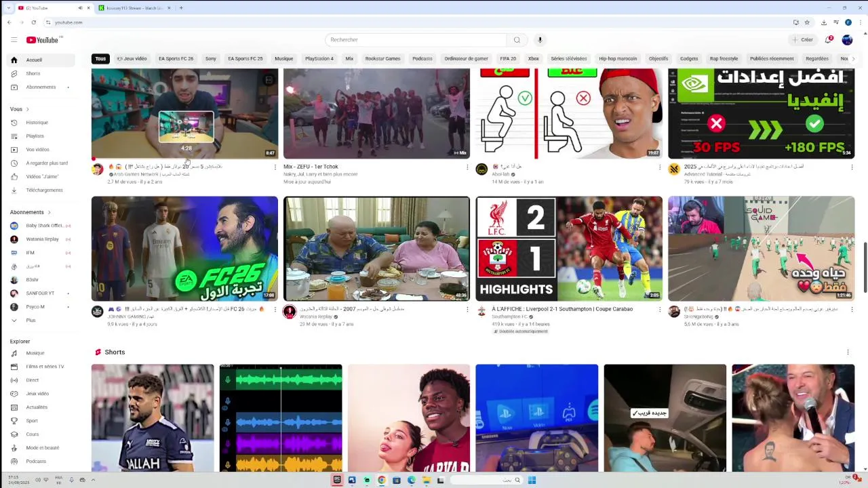The width and height of the screenshot is (868, 488).
Task: Open more options for Watania Replay video
Action: [x=467, y=310]
